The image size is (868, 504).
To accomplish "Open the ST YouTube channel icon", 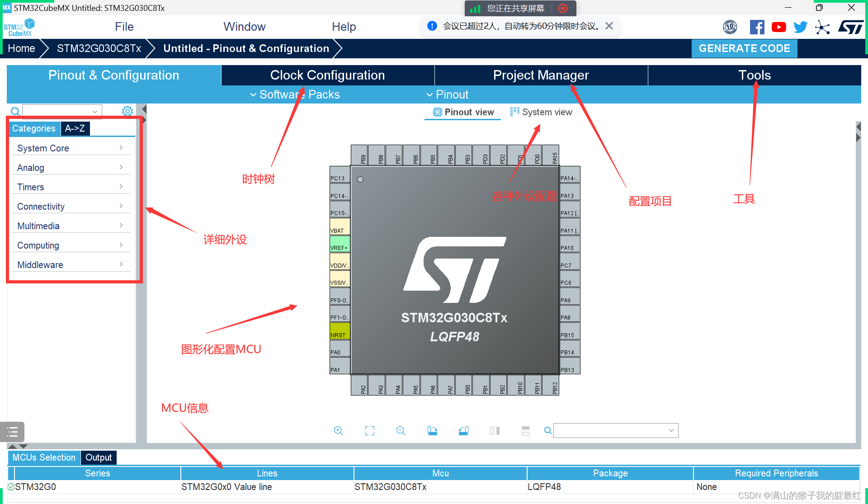I will pos(778,27).
